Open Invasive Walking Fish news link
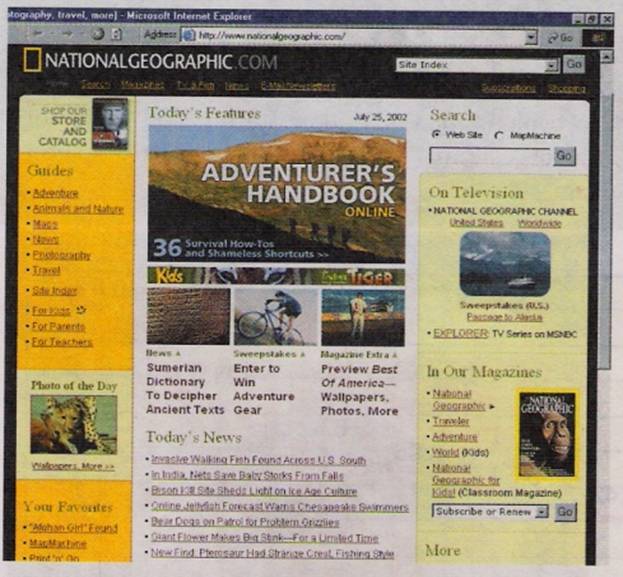 tap(259, 460)
